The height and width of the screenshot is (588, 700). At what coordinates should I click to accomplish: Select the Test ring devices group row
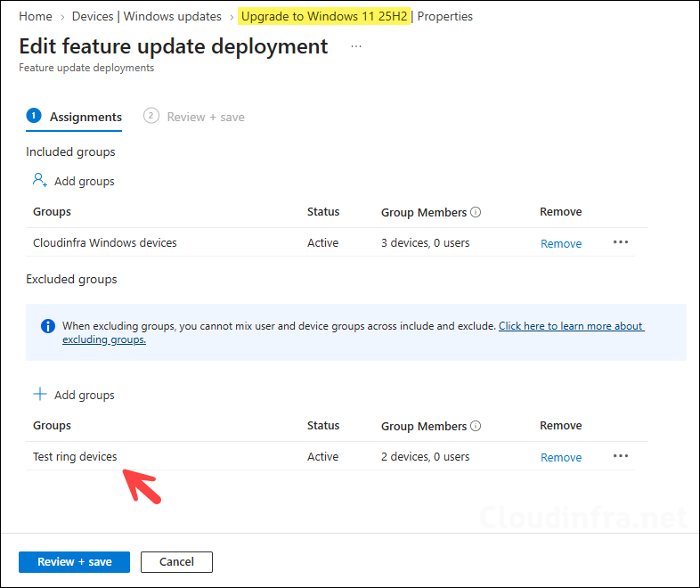pos(330,457)
